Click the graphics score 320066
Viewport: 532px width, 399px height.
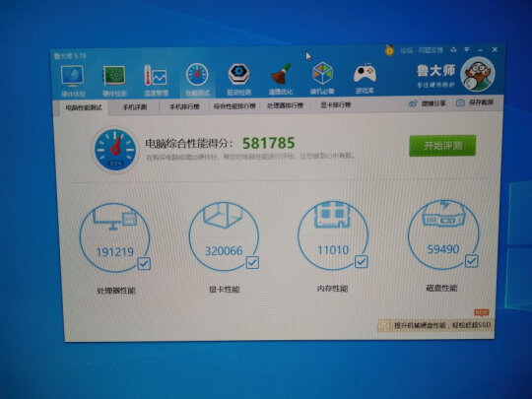(224, 251)
